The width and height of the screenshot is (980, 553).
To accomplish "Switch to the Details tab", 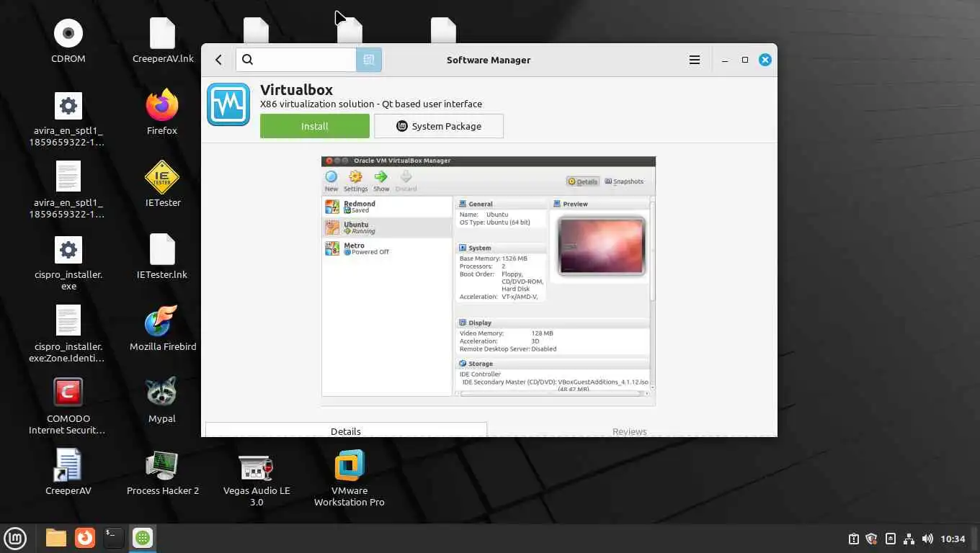I will point(346,431).
